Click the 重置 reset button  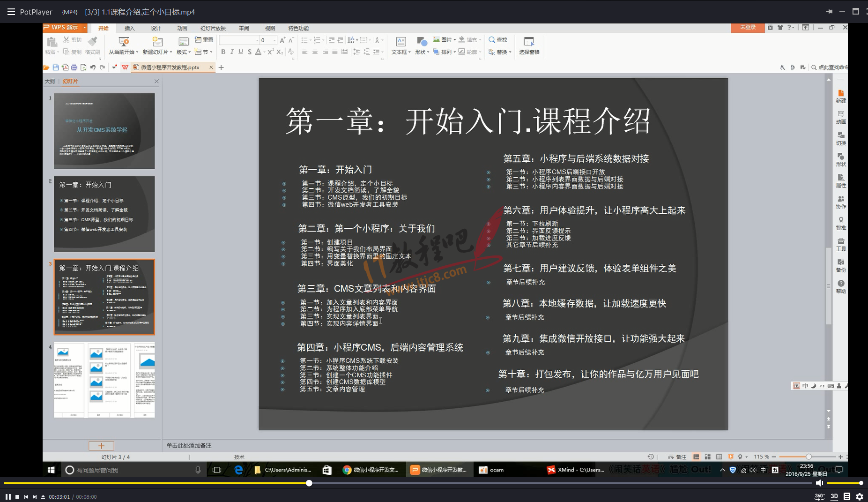click(x=204, y=40)
